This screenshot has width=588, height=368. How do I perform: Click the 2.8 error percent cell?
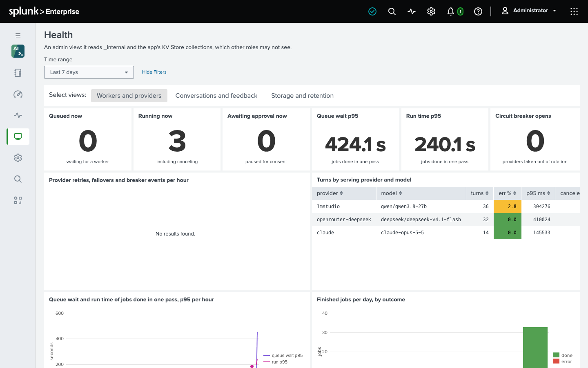tap(508, 206)
